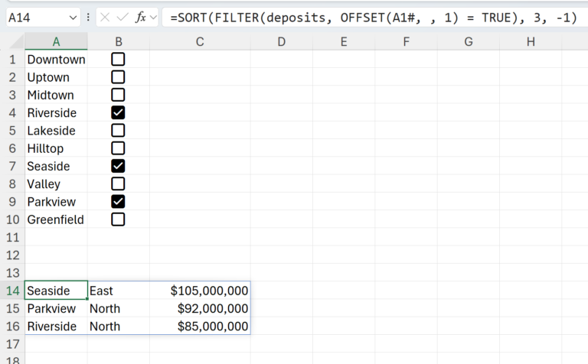Select row 11 header

click(12, 237)
